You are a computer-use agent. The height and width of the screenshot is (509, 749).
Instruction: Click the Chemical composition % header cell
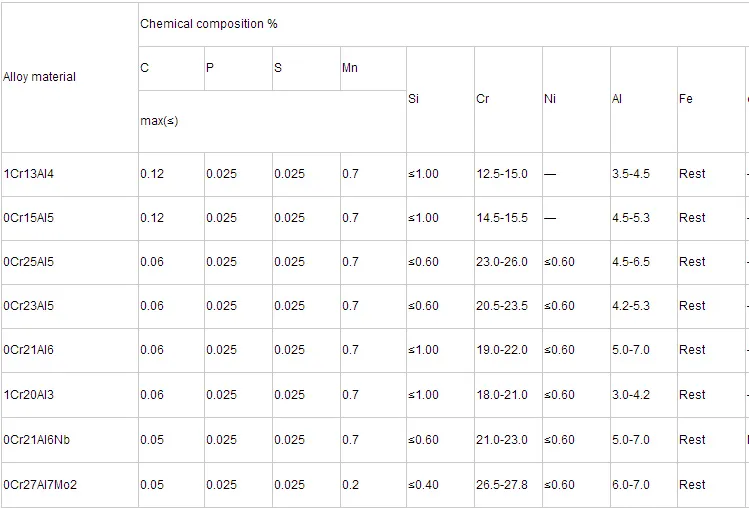(208, 23)
